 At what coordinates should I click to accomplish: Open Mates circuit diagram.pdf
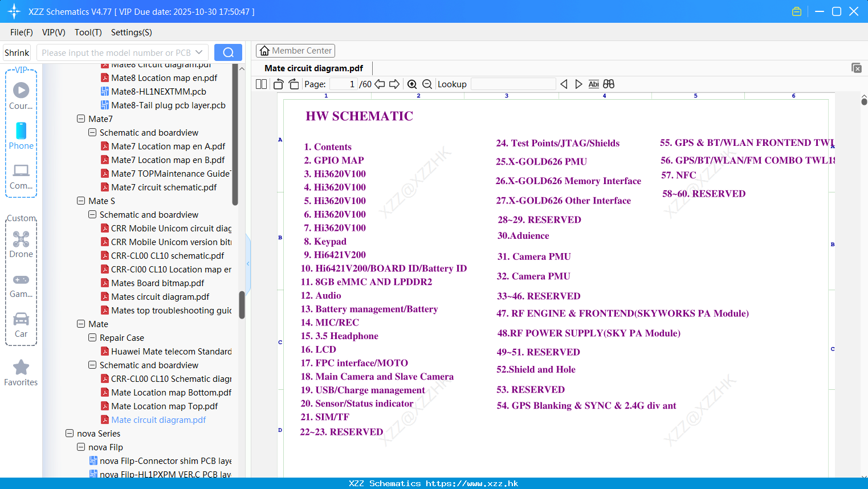160,297
